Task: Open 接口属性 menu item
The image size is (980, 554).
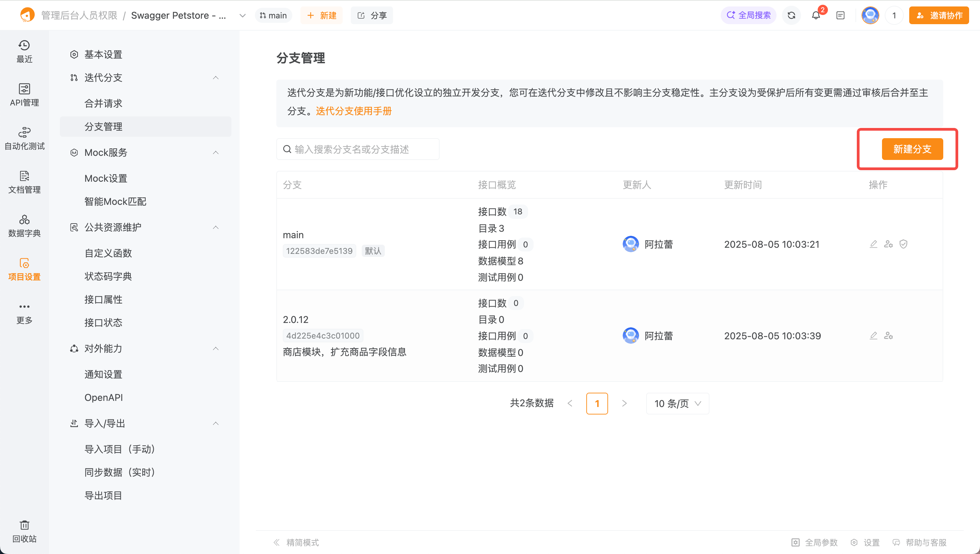Action: click(x=103, y=299)
